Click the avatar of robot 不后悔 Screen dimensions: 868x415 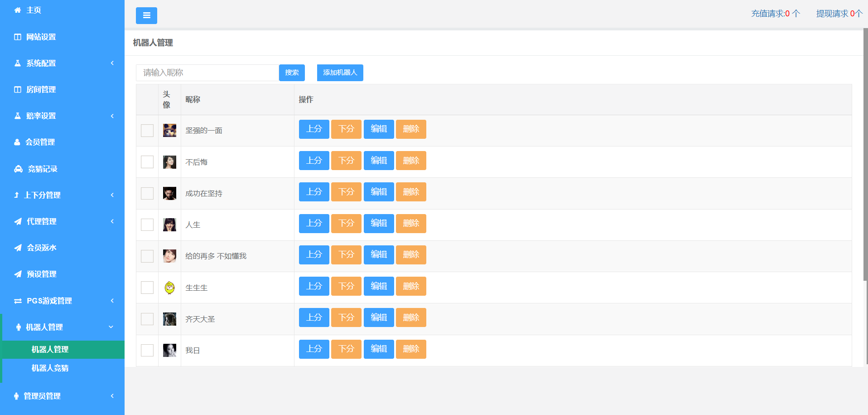pos(169,162)
